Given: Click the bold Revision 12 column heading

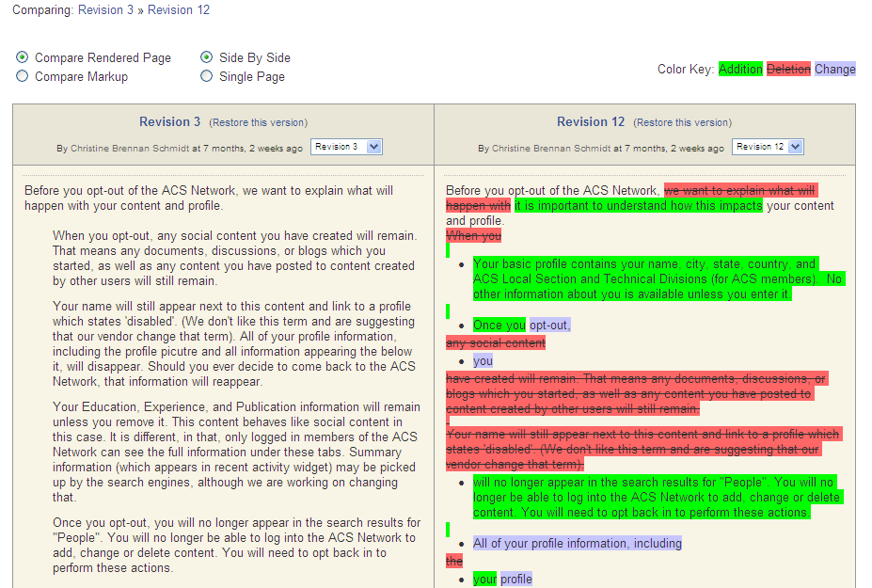Looking at the screenshot, I should pos(591,121).
